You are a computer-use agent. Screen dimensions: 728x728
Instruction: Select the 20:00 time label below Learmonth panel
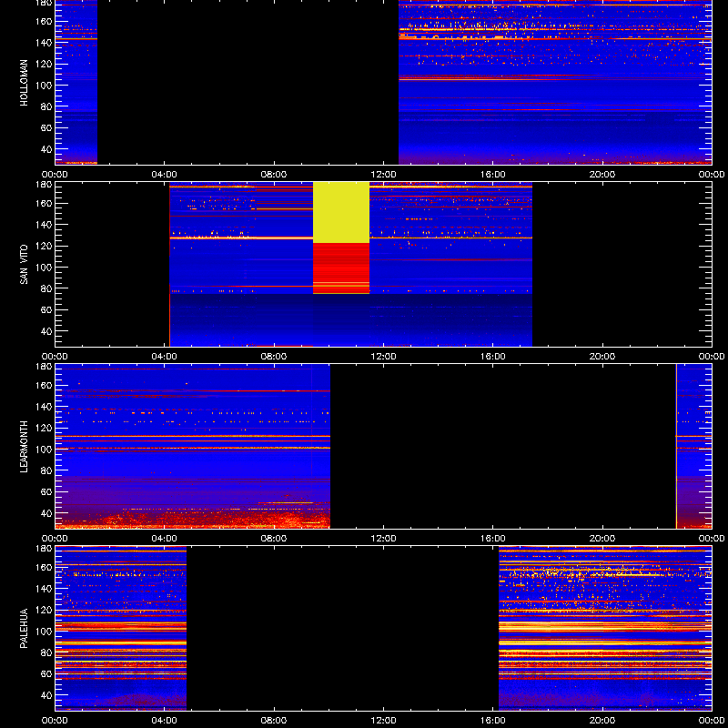(x=602, y=539)
